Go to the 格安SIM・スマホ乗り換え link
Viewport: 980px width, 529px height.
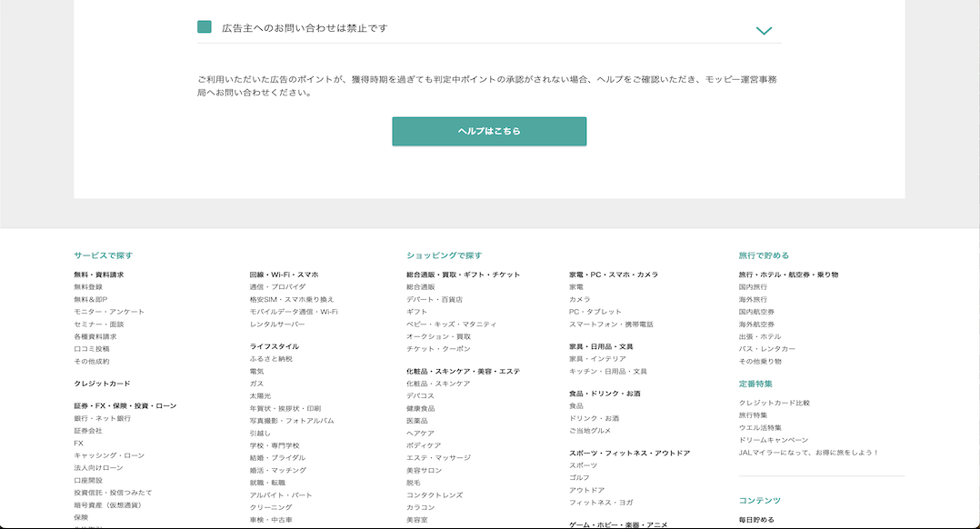click(292, 299)
